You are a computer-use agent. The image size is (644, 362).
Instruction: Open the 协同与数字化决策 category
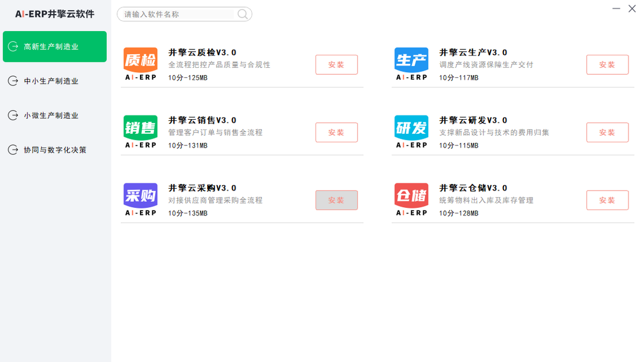[55, 150]
